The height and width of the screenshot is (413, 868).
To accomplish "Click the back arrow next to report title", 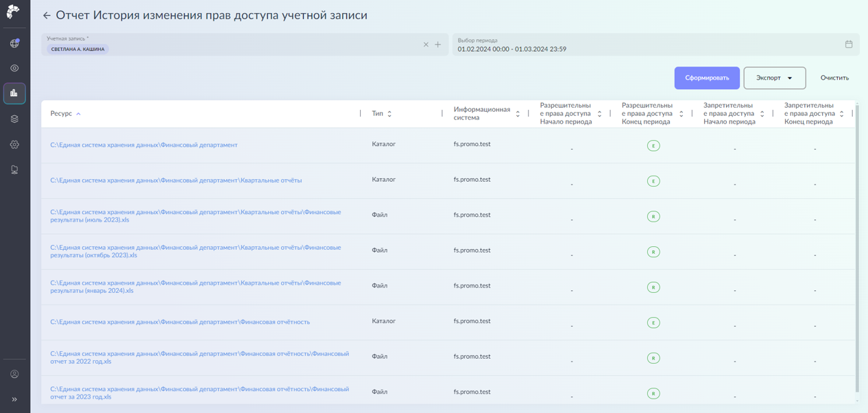I will [47, 15].
